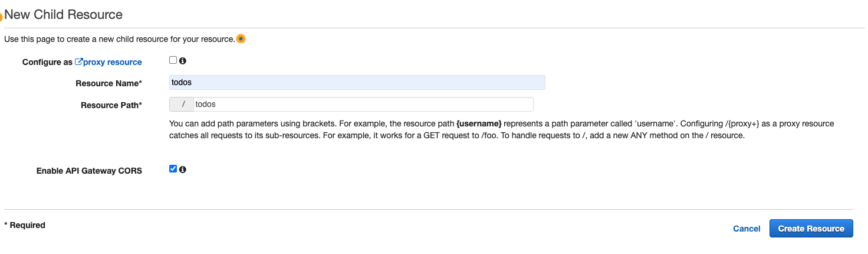Click the orange dot beside New Child Resource heading
Image resolution: width=868 pixels, height=254 pixels.
(1, 17)
